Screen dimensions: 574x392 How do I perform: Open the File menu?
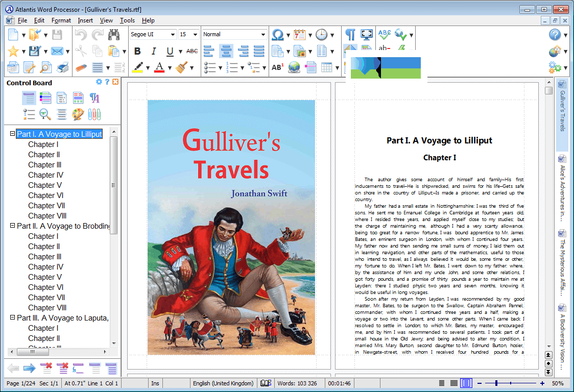pyautogui.click(x=22, y=20)
